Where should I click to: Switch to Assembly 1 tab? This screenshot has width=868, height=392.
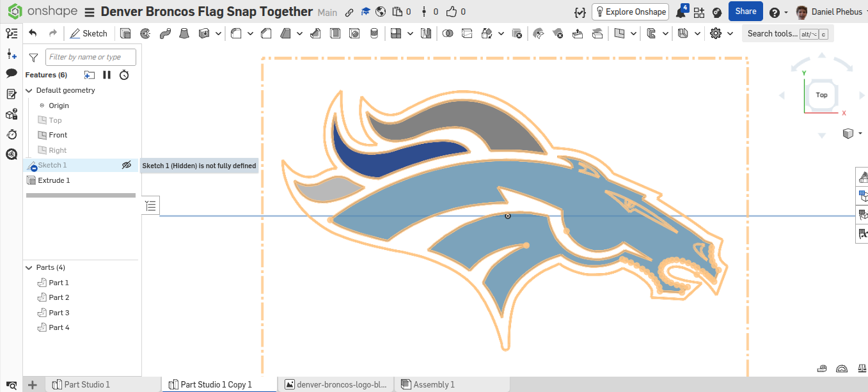click(434, 384)
